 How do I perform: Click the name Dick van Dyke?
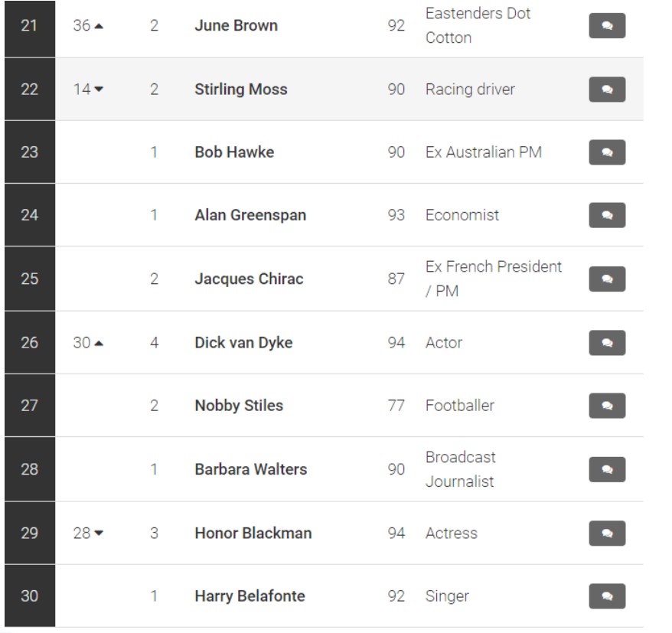pyautogui.click(x=243, y=342)
